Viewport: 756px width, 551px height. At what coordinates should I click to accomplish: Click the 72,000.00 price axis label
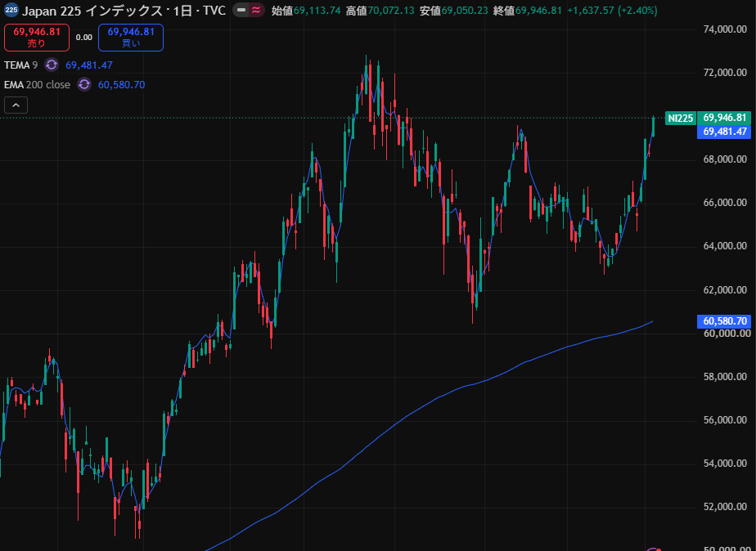coord(725,73)
